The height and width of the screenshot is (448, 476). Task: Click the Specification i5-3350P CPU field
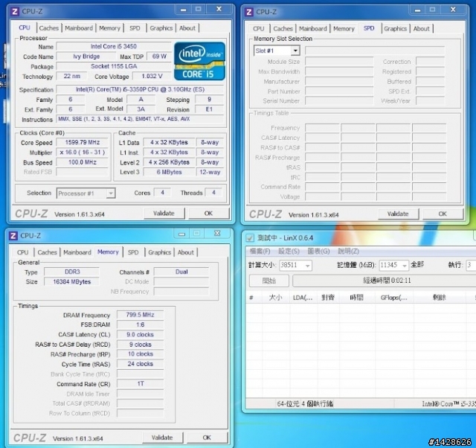pos(140,89)
